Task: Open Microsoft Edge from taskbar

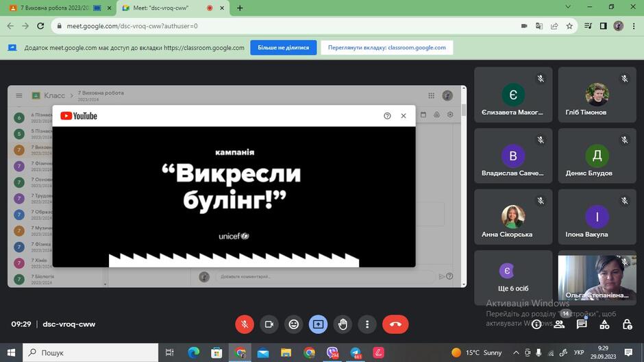Action: click(x=193, y=352)
